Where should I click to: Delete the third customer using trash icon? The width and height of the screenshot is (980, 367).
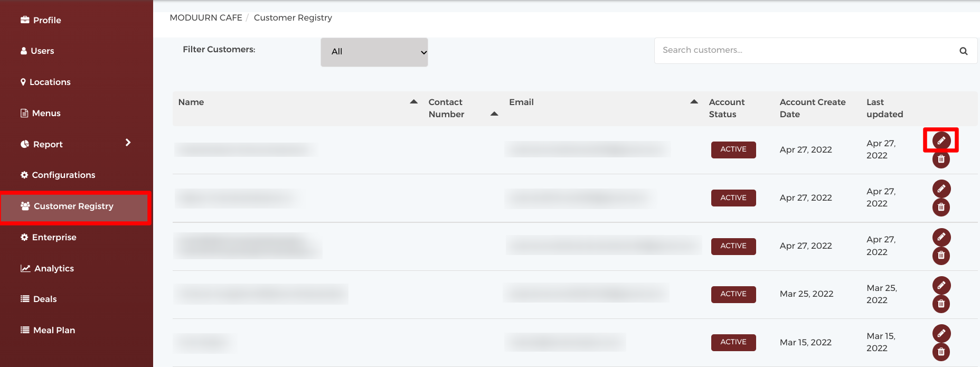(941, 256)
